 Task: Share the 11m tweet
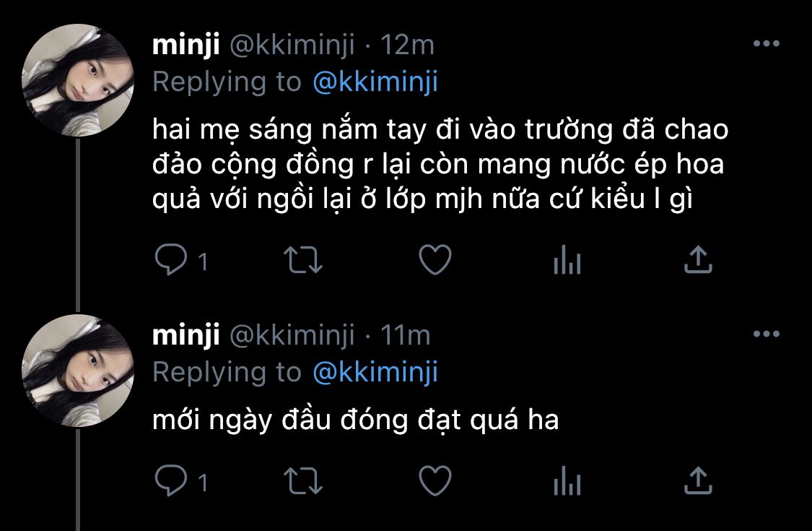click(698, 480)
